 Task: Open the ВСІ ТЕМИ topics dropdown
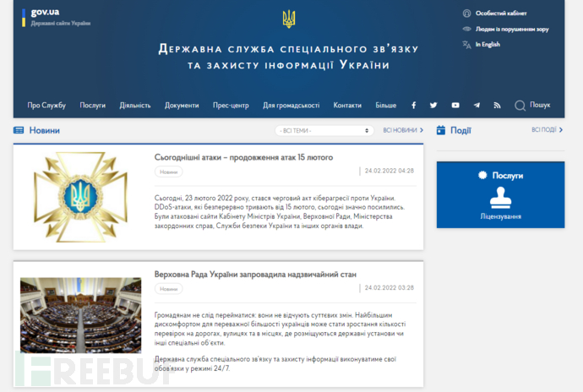pos(324,131)
